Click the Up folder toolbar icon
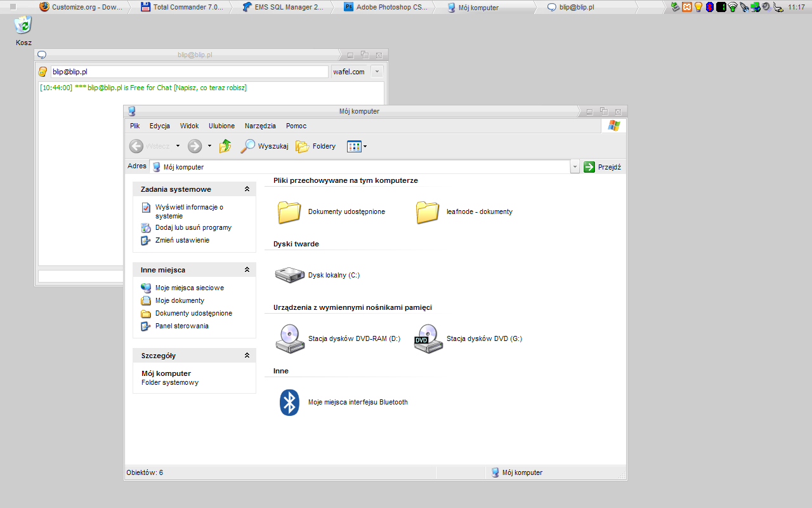This screenshot has height=508, width=812. tap(225, 146)
